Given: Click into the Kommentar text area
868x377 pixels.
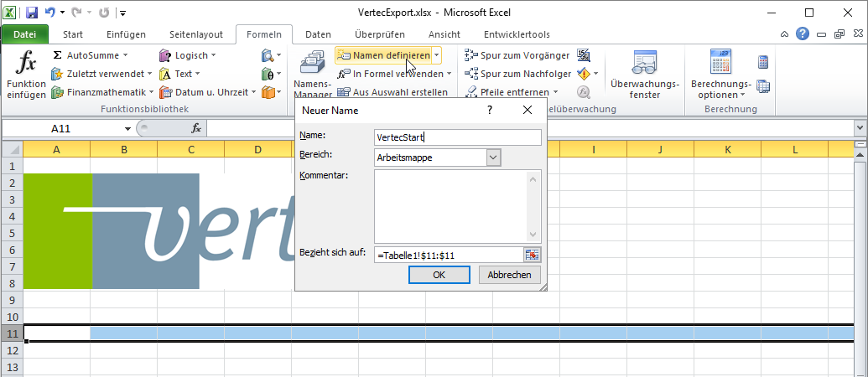Looking at the screenshot, I should [450, 205].
